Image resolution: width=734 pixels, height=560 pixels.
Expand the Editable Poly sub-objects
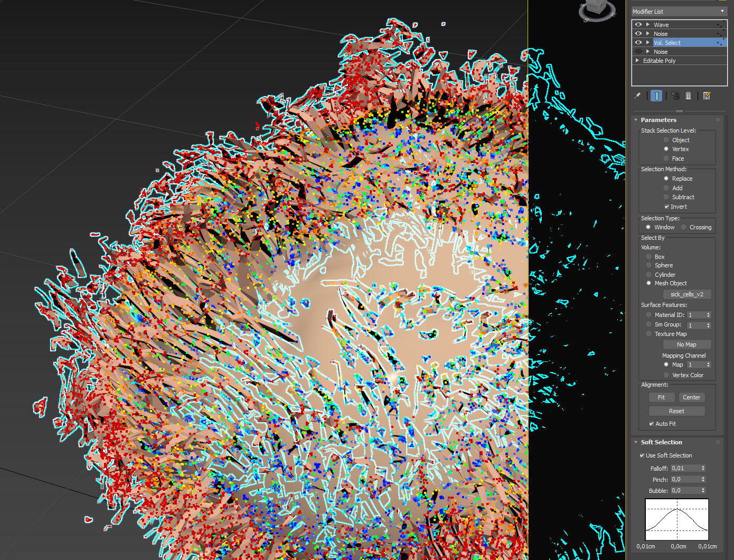click(637, 61)
